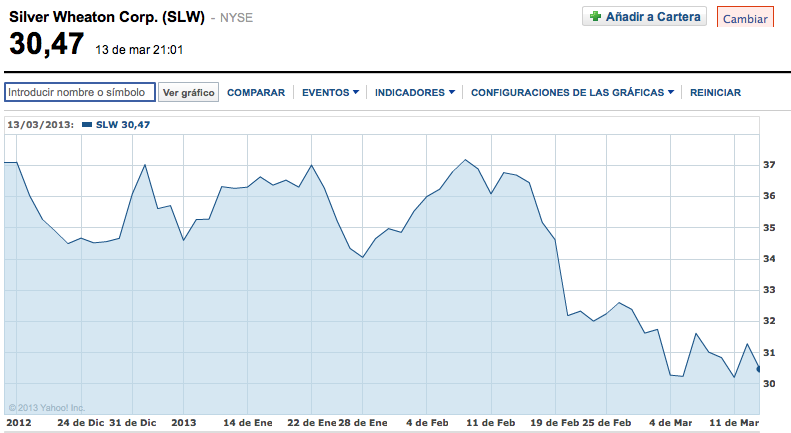Image resolution: width=791 pixels, height=433 pixels.
Task: Click the 28 de Ene axis label
Action: [363, 423]
